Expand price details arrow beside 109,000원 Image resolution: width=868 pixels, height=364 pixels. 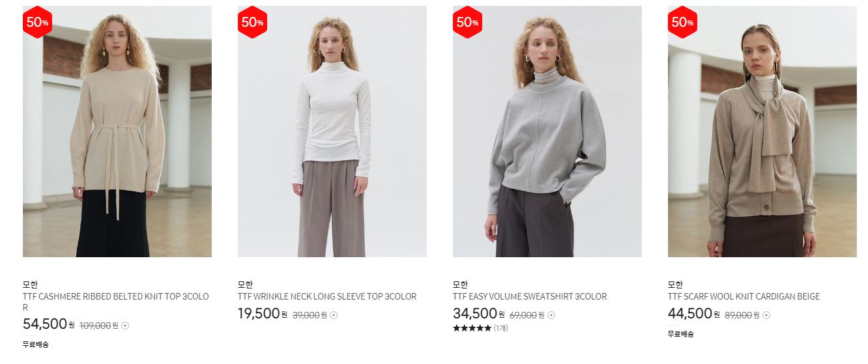(x=125, y=326)
